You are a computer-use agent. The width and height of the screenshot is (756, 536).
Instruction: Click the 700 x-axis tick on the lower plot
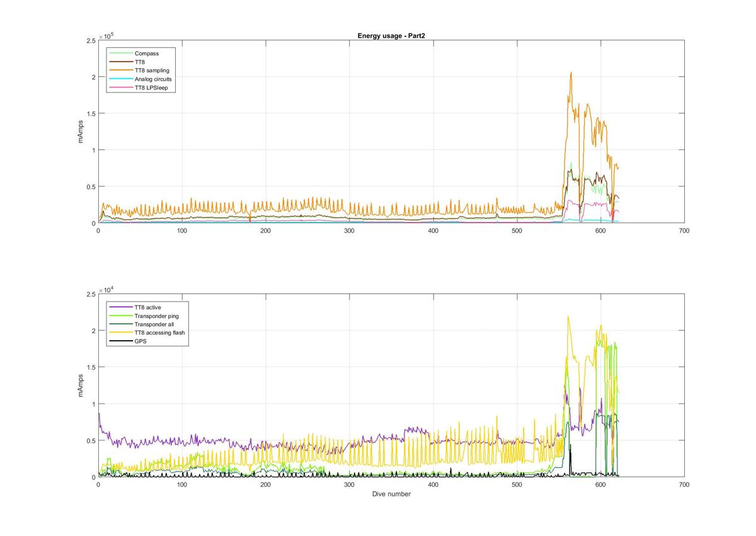[x=685, y=485]
